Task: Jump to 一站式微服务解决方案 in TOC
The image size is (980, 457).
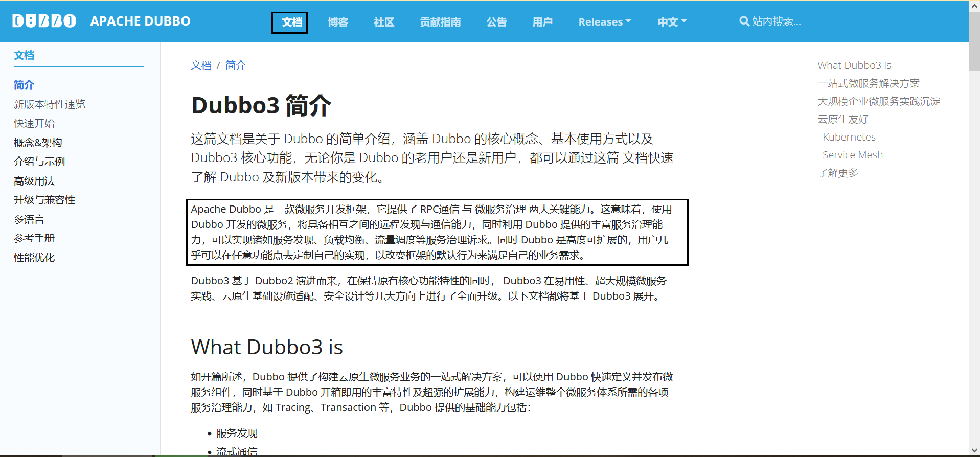Action: pyautogui.click(x=869, y=83)
